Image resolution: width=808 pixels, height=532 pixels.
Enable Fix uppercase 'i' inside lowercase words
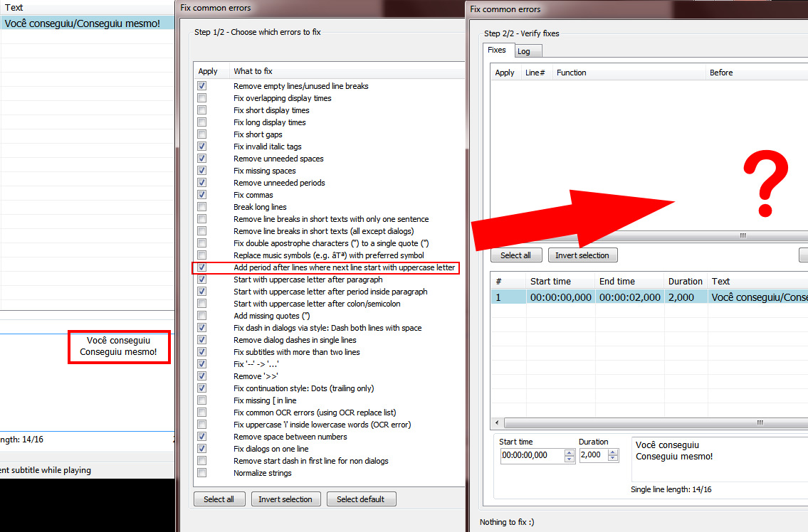202,425
